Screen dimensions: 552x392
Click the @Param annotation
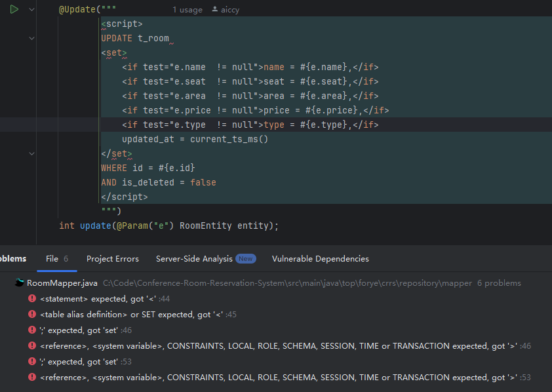132,225
